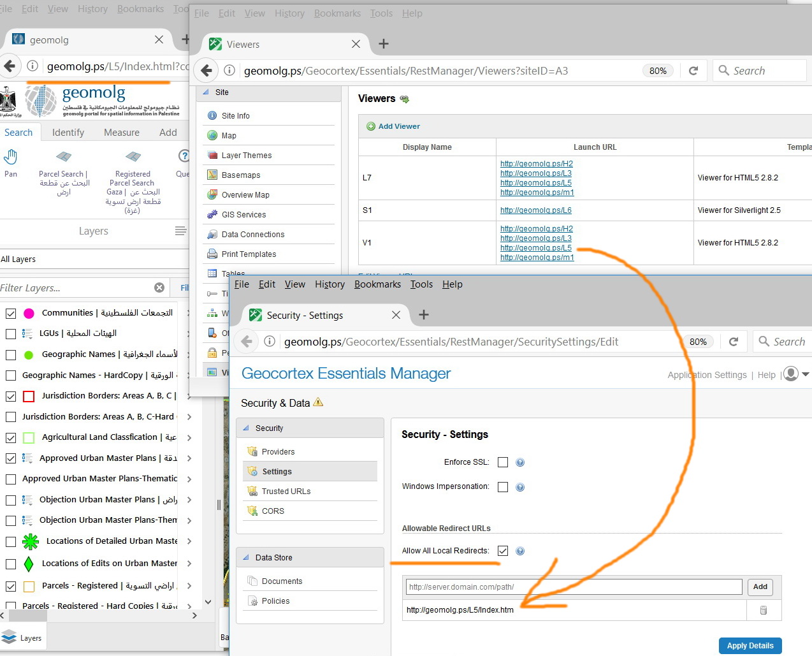Viewport: 812px width, 656px height.
Task: Uncheck the Communities layer checkbox
Action: pyautogui.click(x=11, y=313)
